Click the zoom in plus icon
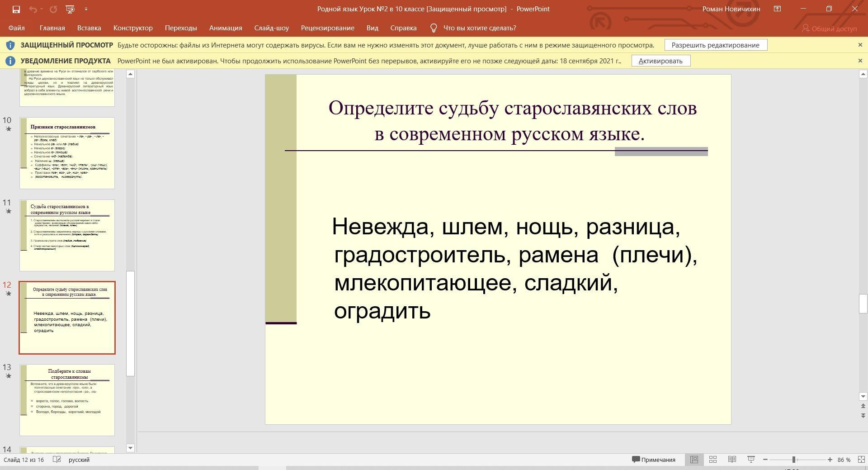The image size is (868, 470). pos(830,460)
